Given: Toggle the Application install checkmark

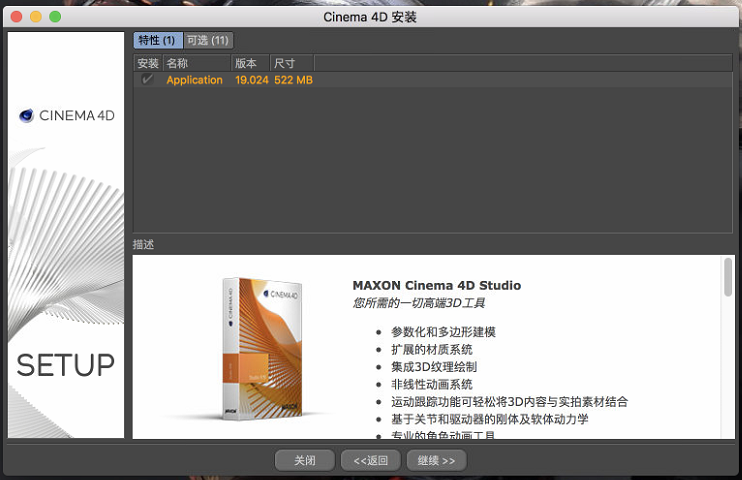Looking at the screenshot, I should [x=147, y=79].
